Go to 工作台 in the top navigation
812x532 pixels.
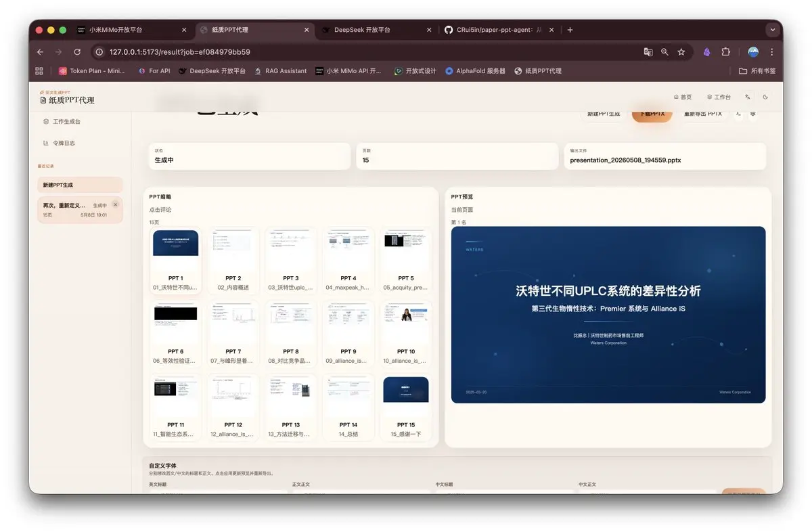[719, 97]
